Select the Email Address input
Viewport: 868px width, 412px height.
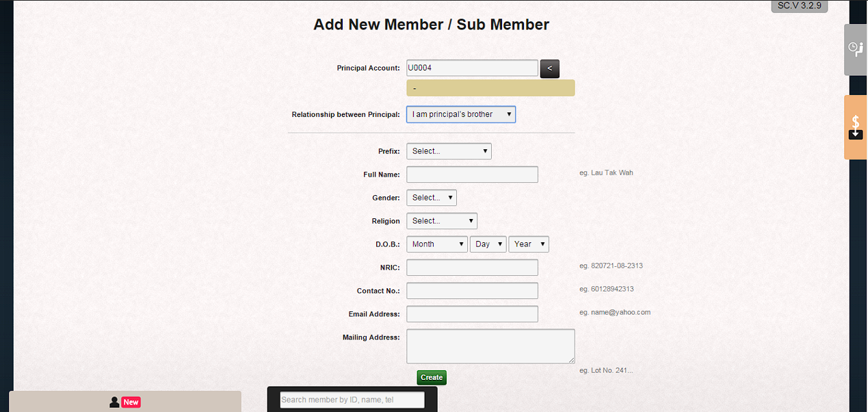click(472, 314)
